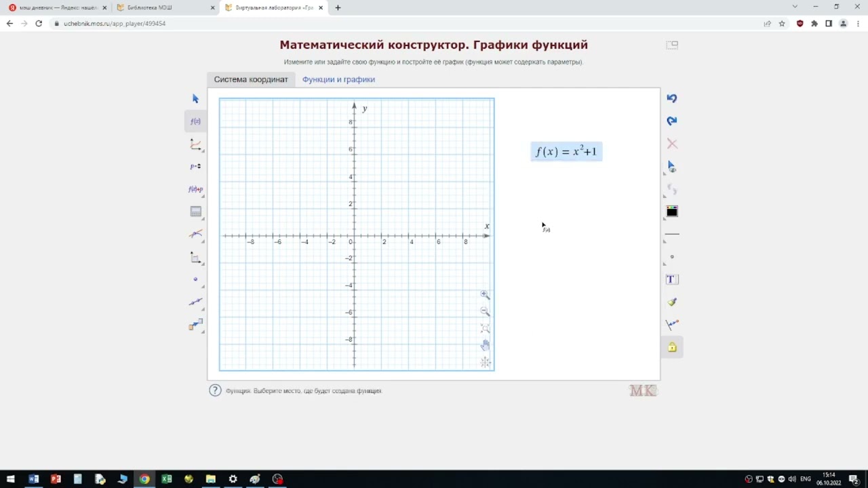This screenshot has height=488, width=868.
Task: Fit the graph view to window
Action: [x=485, y=329]
